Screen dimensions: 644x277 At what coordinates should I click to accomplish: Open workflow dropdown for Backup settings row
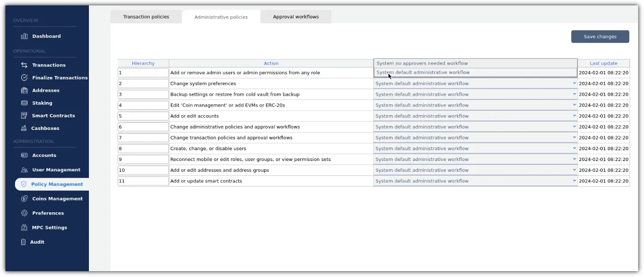coord(476,94)
